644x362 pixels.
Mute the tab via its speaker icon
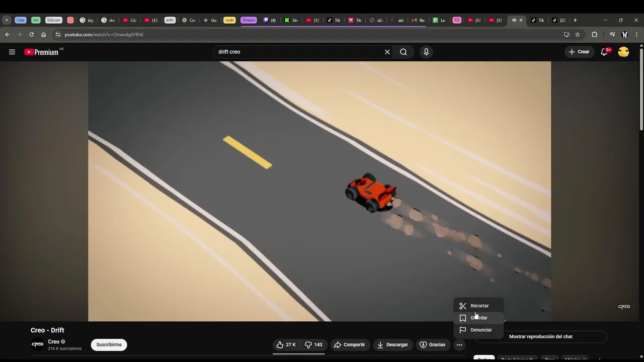point(514,20)
